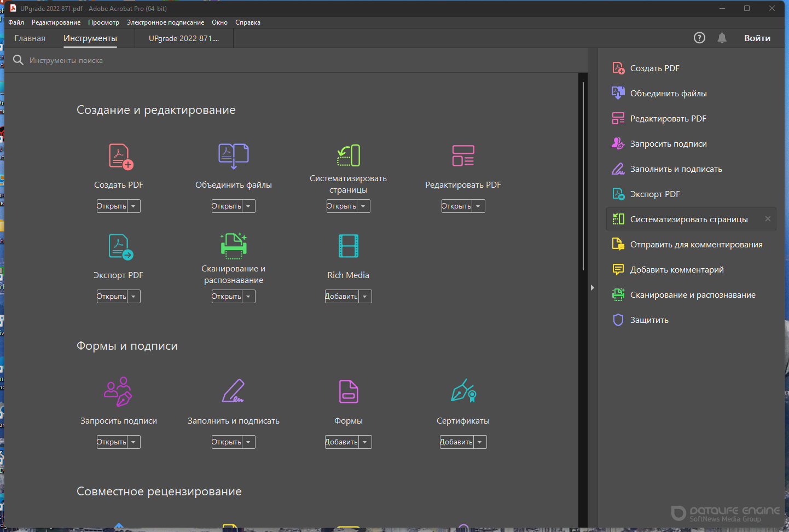This screenshot has width=789, height=532.
Task: Click the Create PDF tool icon
Action: [120, 157]
